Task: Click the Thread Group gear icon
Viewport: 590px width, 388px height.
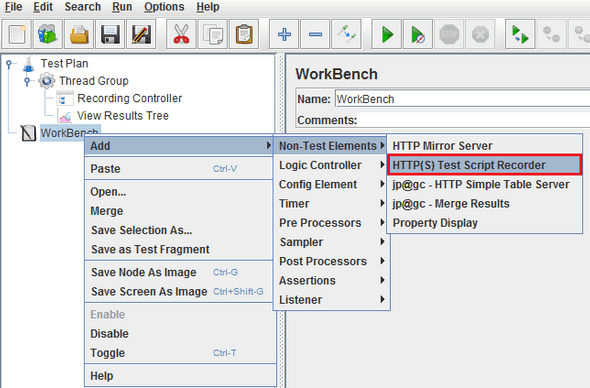Action: pyautogui.click(x=47, y=81)
